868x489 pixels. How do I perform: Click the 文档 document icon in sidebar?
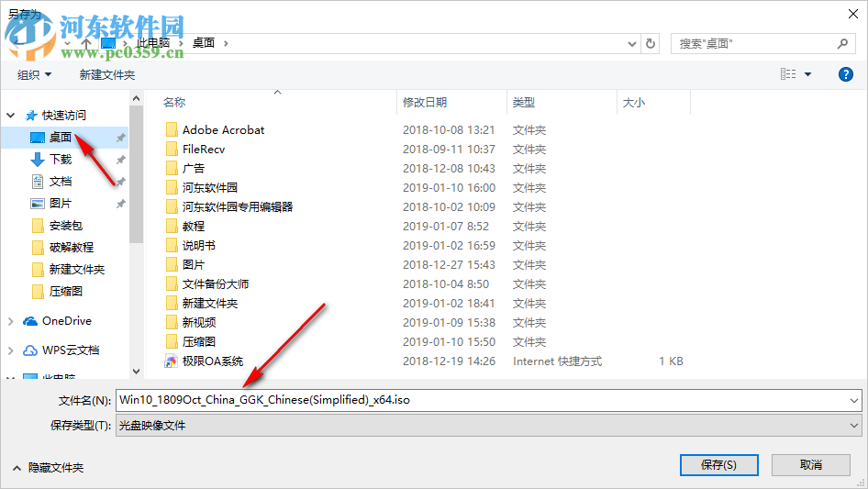[37, 182]
